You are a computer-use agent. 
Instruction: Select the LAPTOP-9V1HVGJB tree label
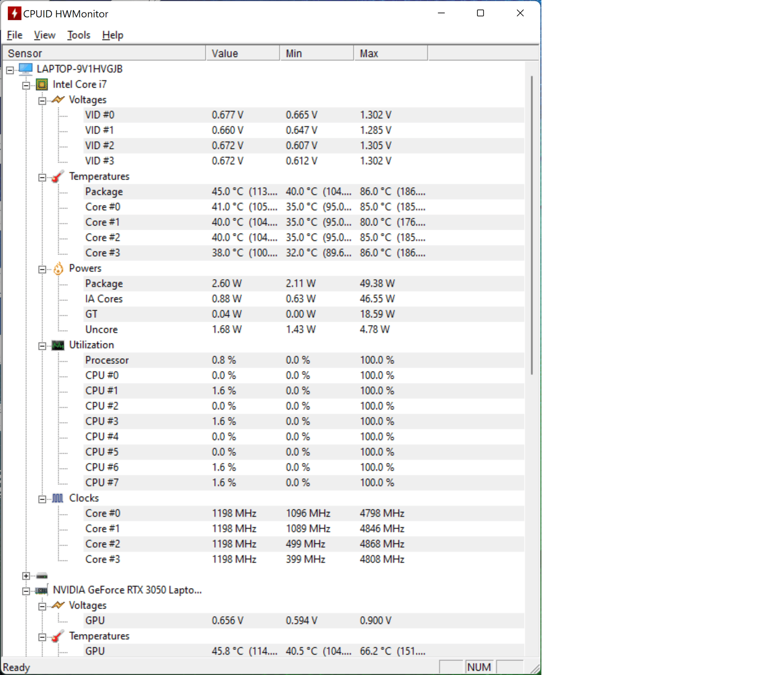(x=79, y=69)
